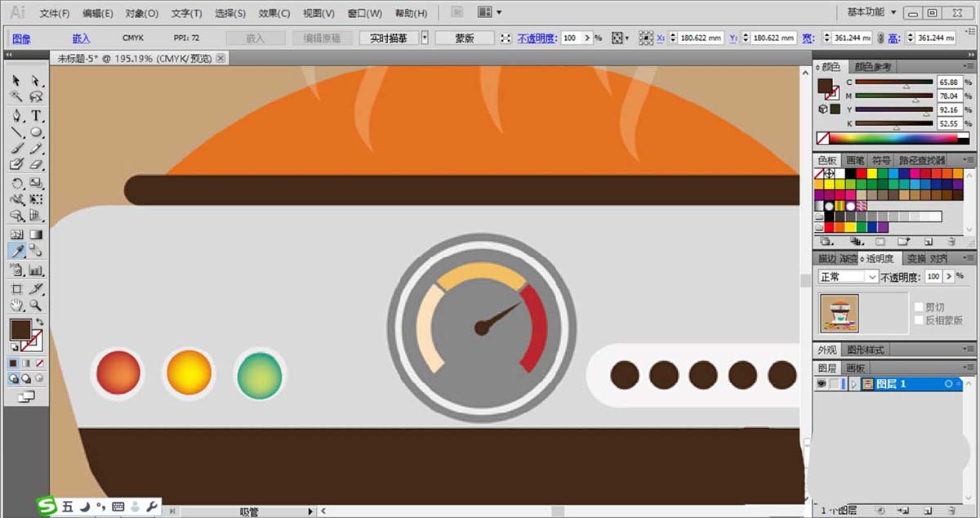Toggle the width-height constrain link icon

click(880, 38)
